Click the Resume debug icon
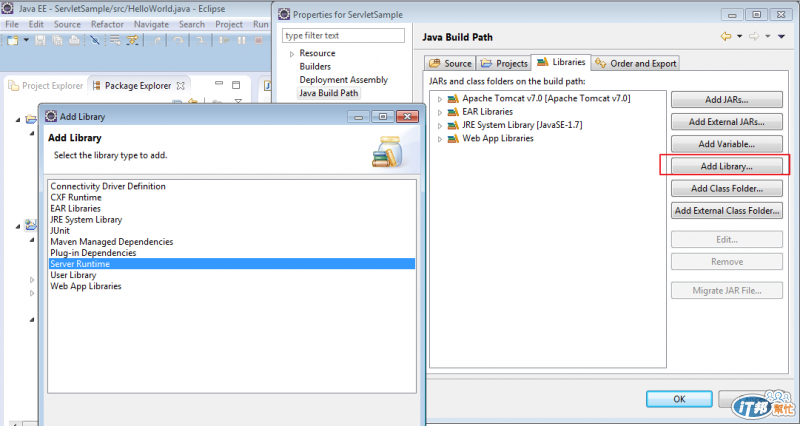The height and width of the screenshot is (426, 800). [224, 40]
